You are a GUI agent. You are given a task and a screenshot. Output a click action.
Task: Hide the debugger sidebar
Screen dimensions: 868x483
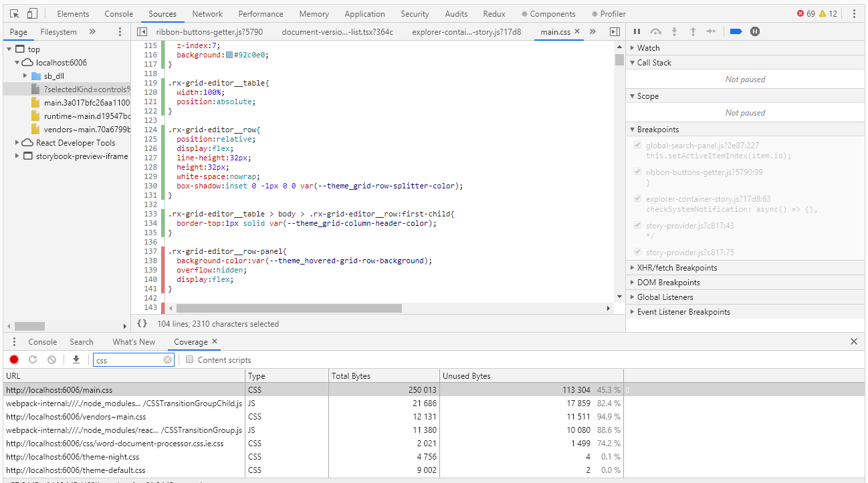pos(615,31)
